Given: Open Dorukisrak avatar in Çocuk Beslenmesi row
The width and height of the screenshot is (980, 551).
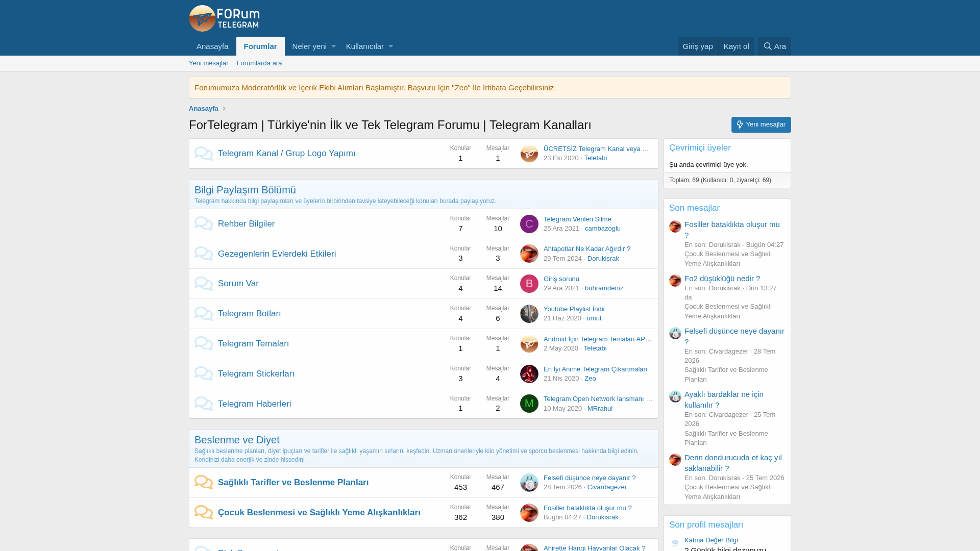Looking at the screenshot, I should click(529, 513).
